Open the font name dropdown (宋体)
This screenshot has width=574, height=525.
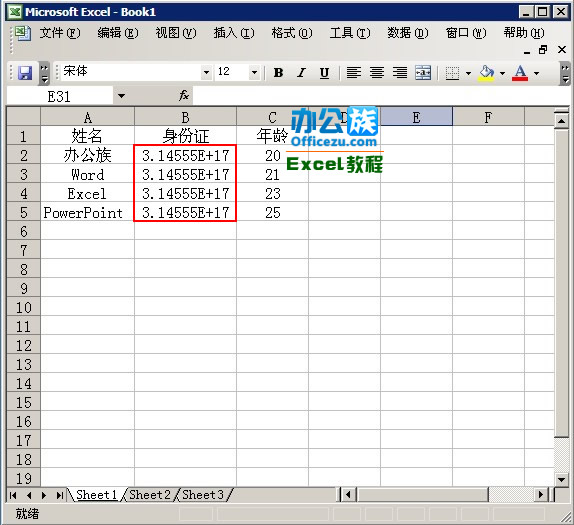click(x=206, y=72)
